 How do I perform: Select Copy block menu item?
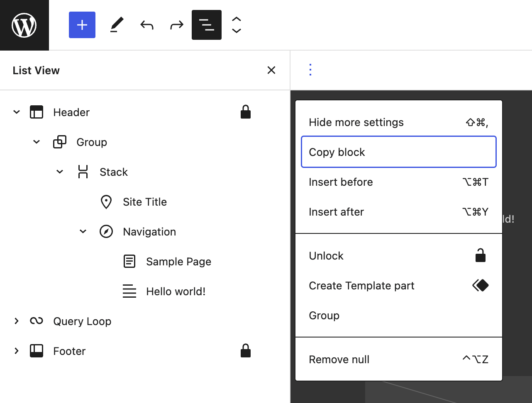399,152
